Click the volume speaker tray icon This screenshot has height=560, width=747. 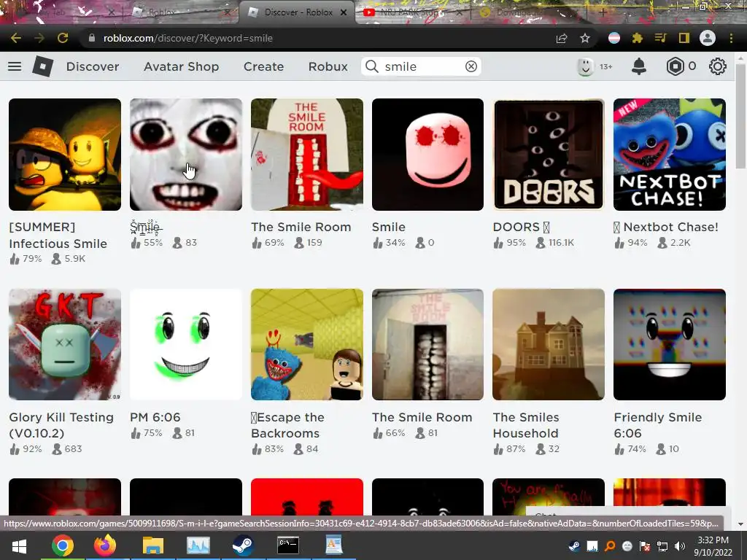(x=680, y=546)
